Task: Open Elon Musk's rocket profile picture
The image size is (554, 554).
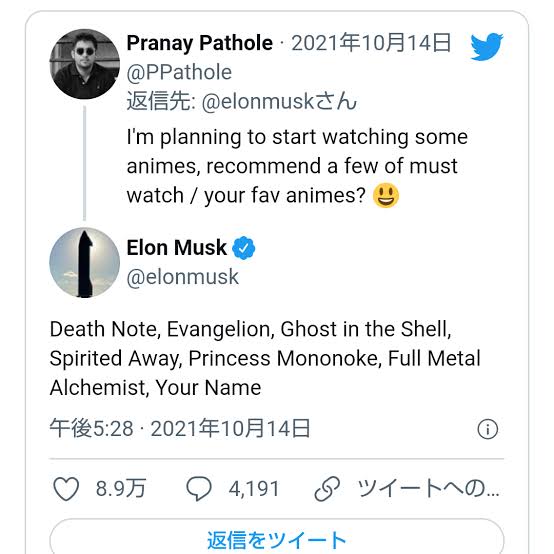Action: click(x=84, y=262)
